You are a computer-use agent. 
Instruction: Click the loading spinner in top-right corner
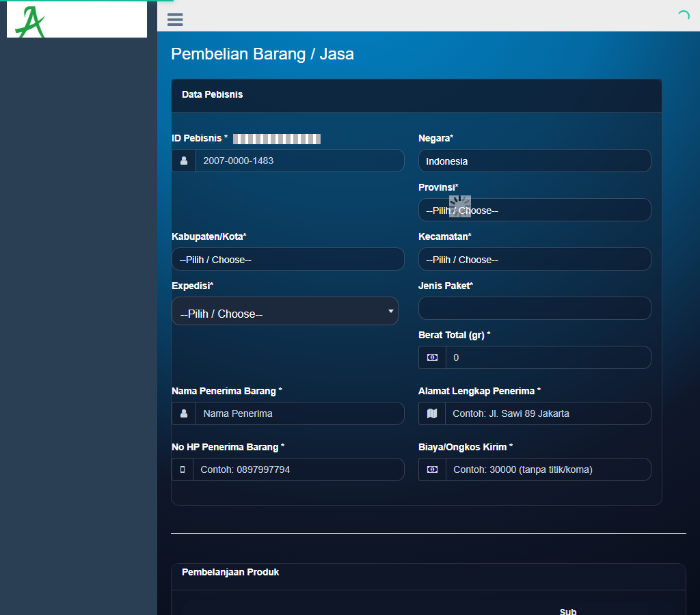tap(684, 16)
